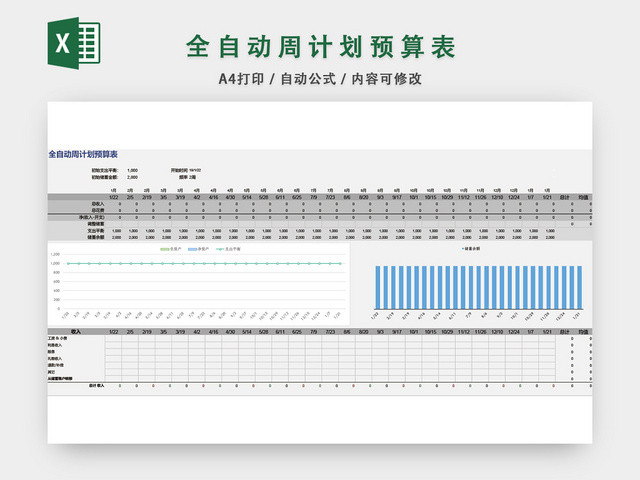
Task: Click 1/22 in the top summary header row
Action: click(113, 197)
